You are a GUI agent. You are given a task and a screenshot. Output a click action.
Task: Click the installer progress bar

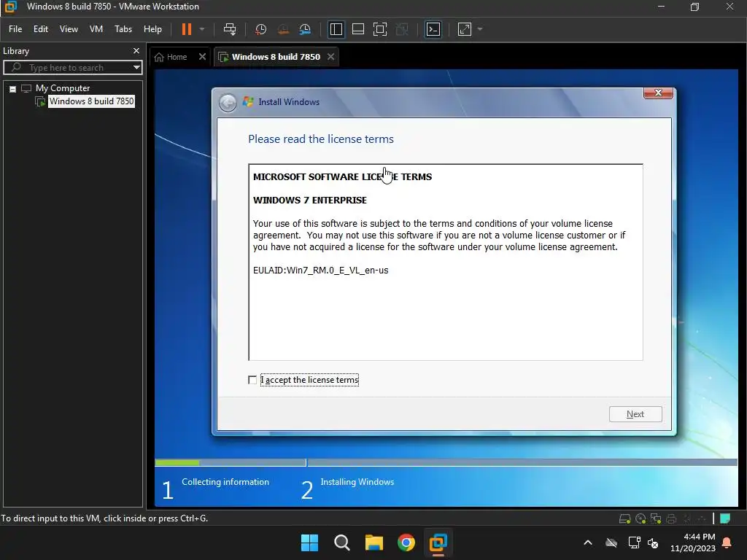pyautogui.click(x=446, y=462)
